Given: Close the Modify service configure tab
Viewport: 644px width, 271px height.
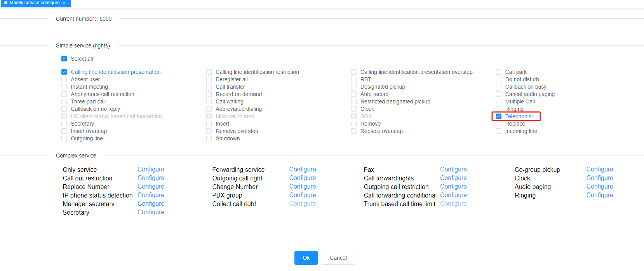Looking at the screenshot, I should pyautogui.click(x=64, y=3).
